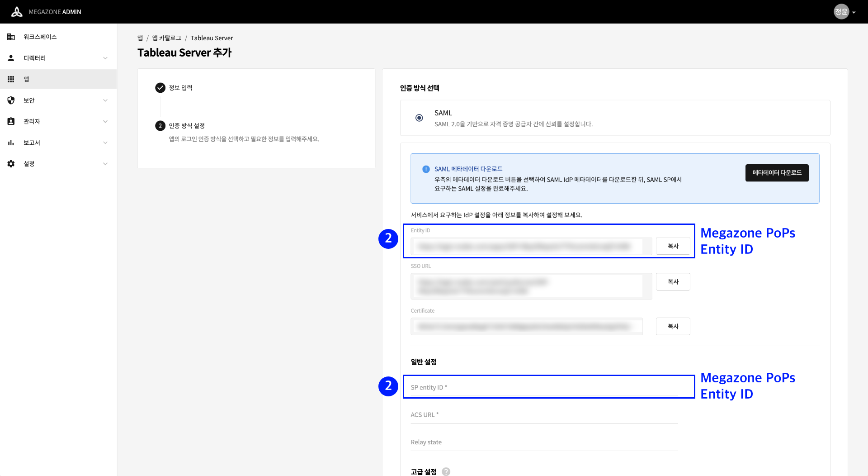
Task: Go to 앱 breadcrumb link
Action: point(140,38)
